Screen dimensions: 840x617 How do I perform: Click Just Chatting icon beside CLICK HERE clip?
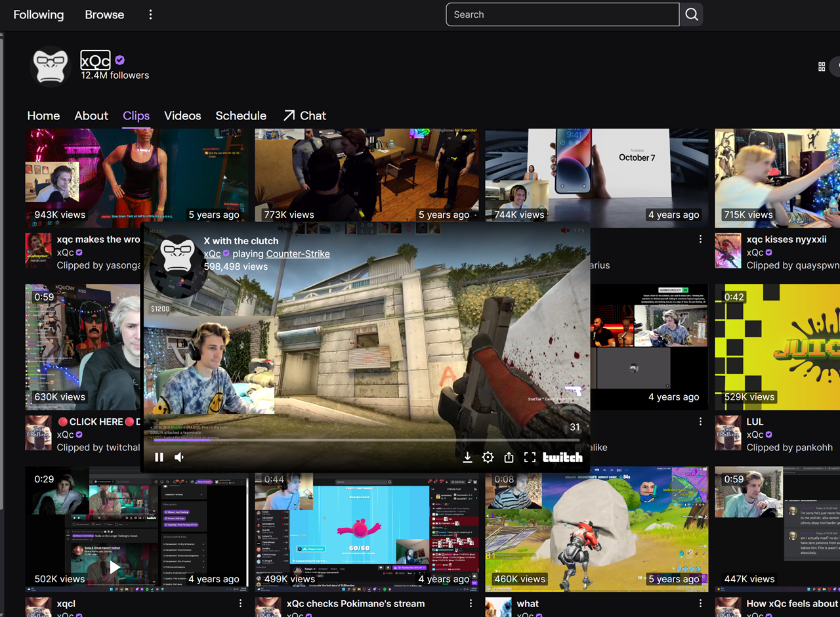38,433
